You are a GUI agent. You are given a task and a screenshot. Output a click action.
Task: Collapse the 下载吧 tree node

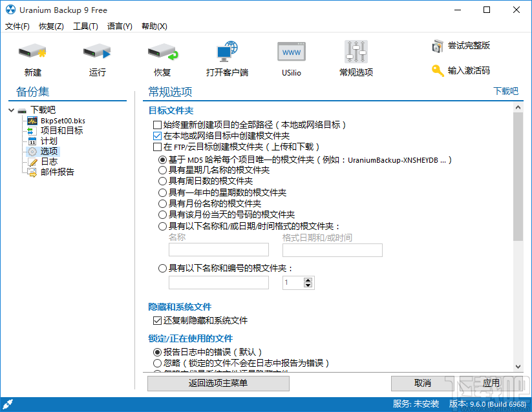click(12, 109)
